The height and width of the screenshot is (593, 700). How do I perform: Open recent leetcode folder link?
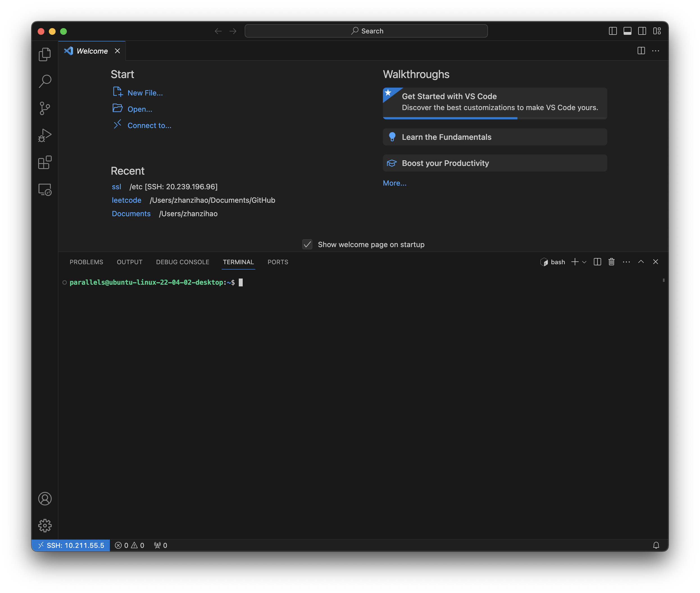[126, 200]
